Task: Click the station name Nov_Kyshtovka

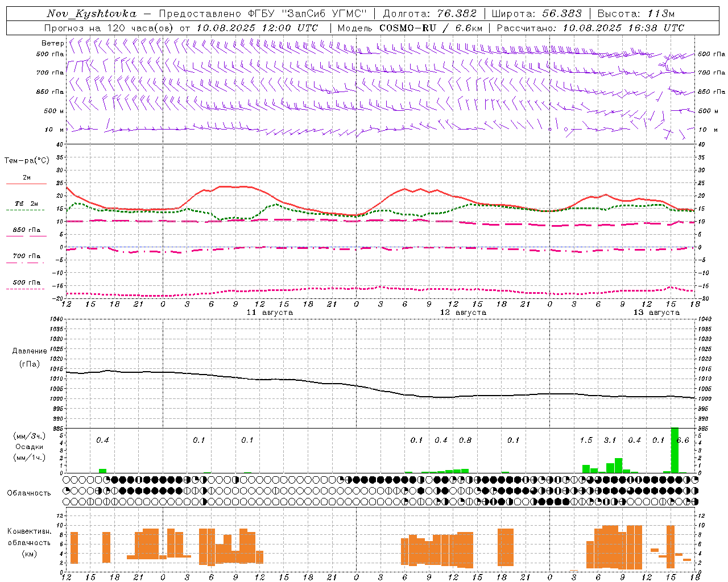Action: tap(92, 14)
